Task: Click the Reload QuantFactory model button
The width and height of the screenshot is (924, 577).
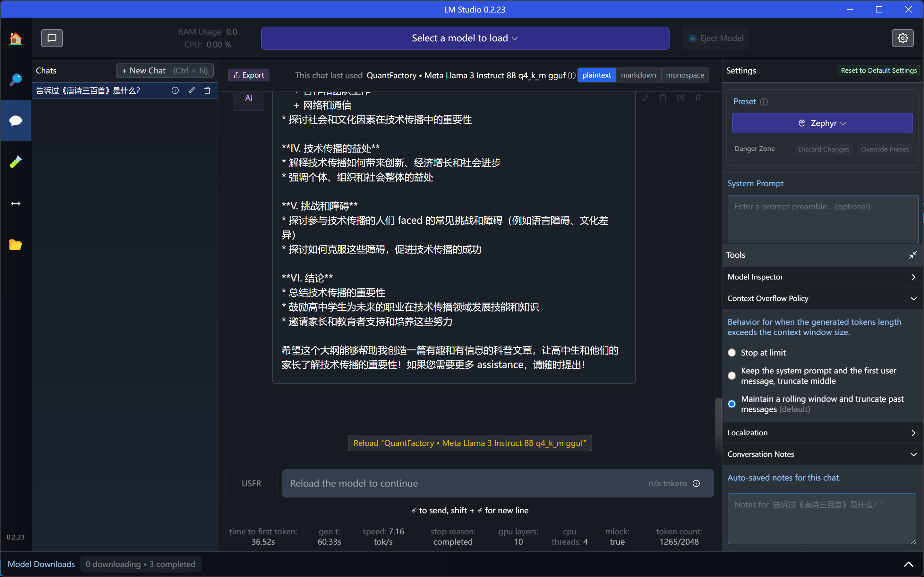Action: [x=470, y=443]
